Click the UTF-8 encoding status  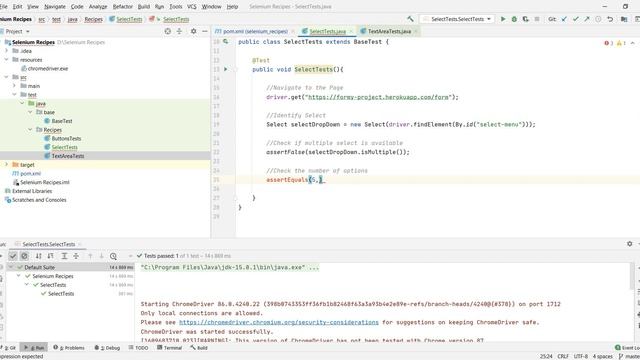(x=580, y=356)
